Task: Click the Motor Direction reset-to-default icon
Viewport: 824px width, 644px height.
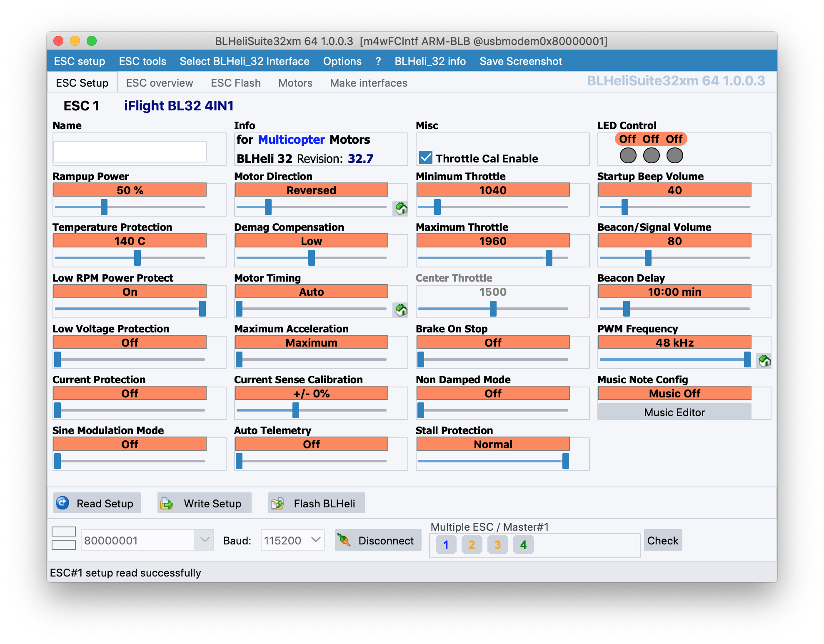Action: [401, 208]
